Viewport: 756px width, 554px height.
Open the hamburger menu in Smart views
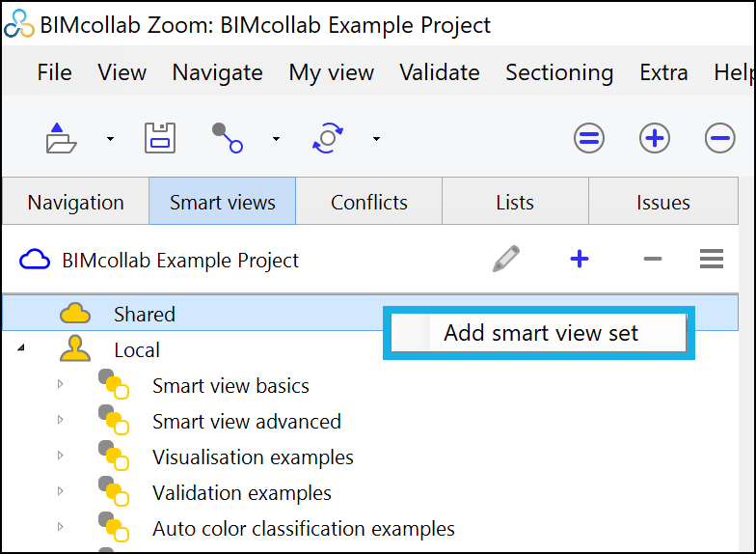click(712, 259)
